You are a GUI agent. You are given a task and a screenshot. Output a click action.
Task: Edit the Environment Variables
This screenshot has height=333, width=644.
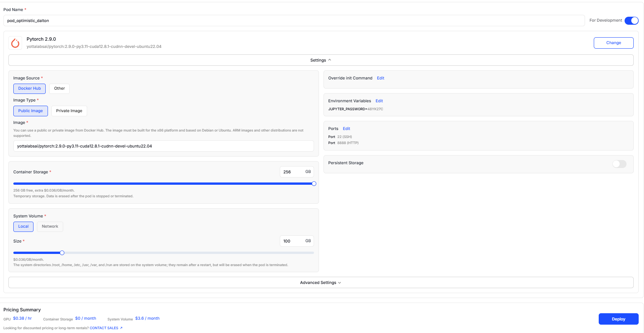click(x=379, y=101)
